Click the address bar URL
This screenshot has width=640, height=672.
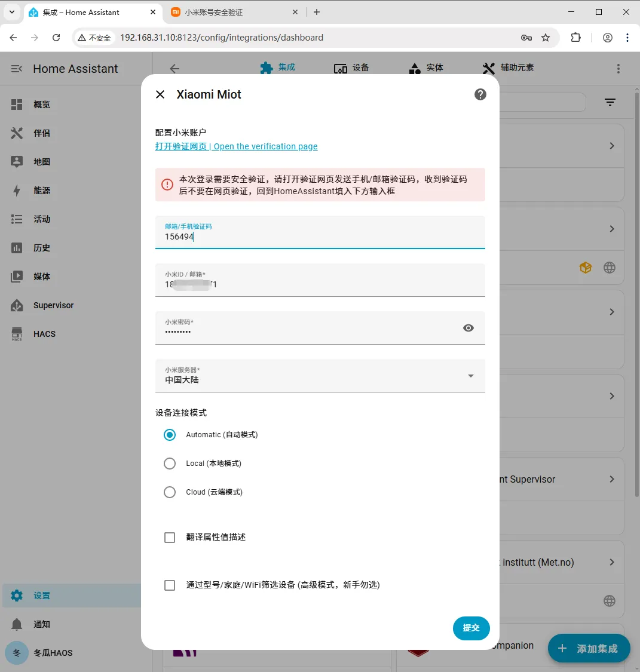click(222, 38)
